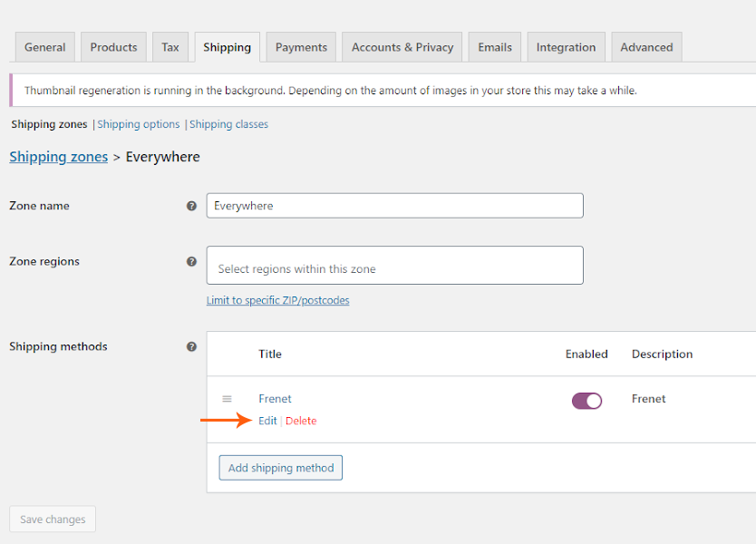This screenshot has width=756, height=544.
Task: Click Shipping zones breadcrumb link
Action: coord(58,157)
